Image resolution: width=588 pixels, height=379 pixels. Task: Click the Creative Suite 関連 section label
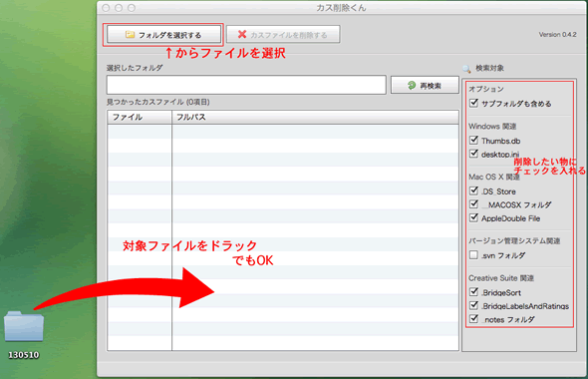pos(501,278)
